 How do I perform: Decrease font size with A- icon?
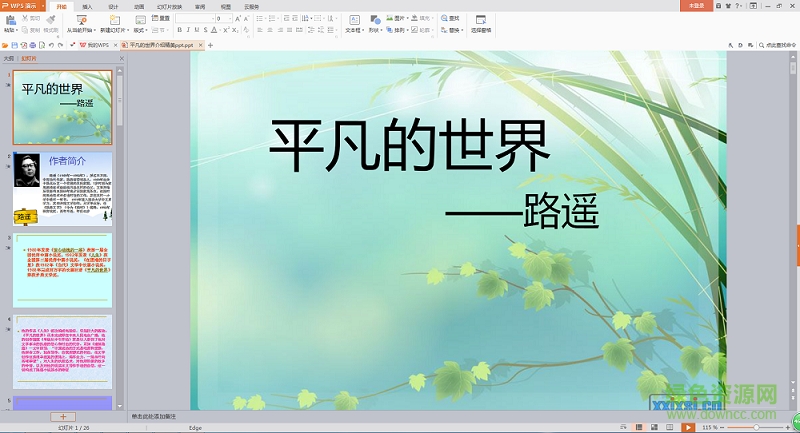(x=246, y=18)
